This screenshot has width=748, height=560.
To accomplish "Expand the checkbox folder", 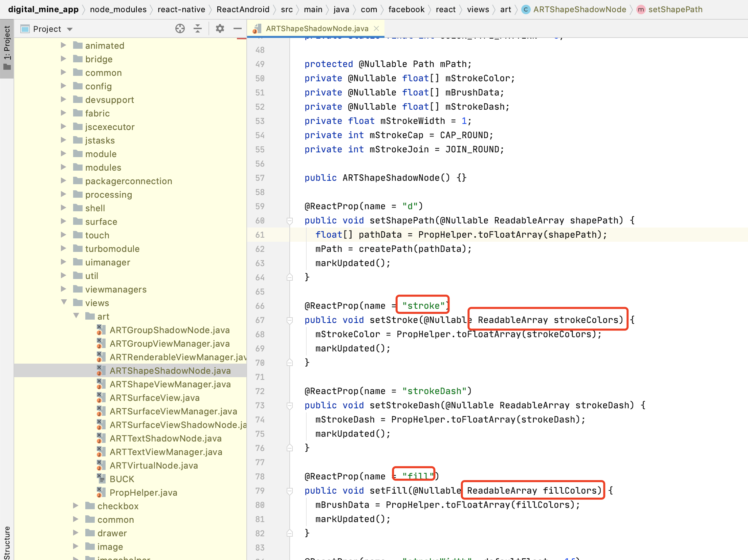I will (76, 506).
